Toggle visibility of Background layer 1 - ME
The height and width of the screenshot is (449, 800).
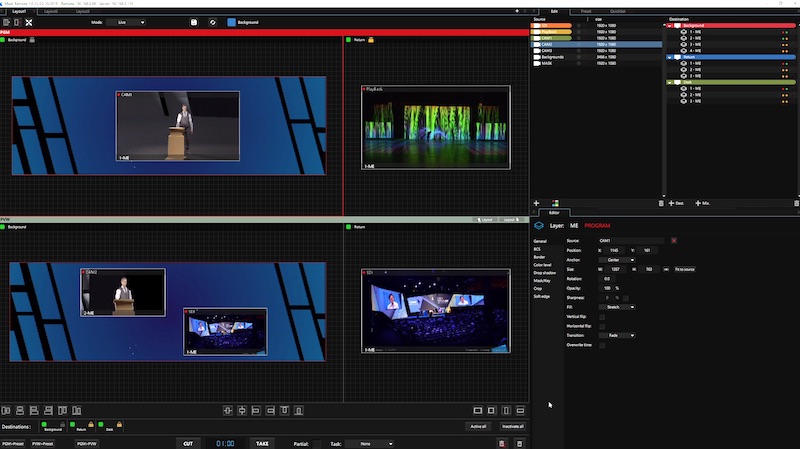[683, 32]
